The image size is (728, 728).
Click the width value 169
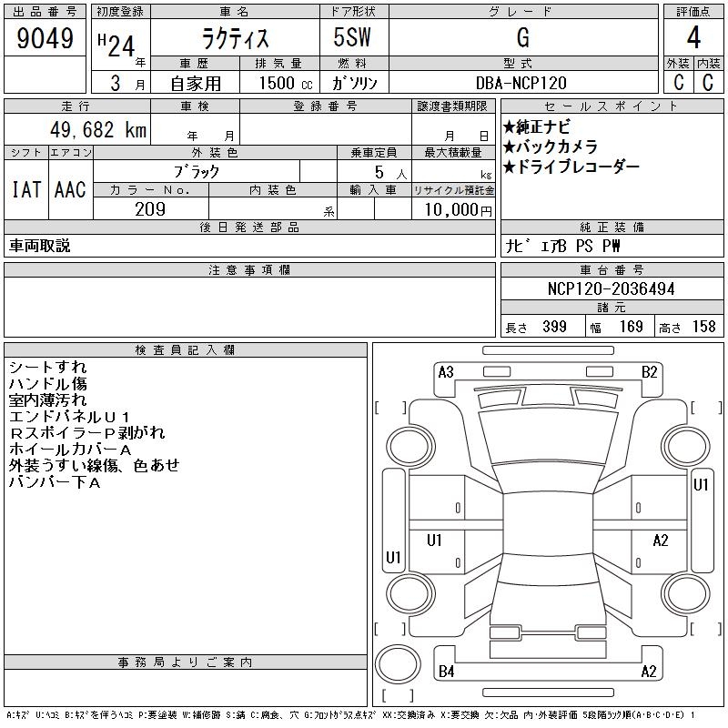coord(631,327)
